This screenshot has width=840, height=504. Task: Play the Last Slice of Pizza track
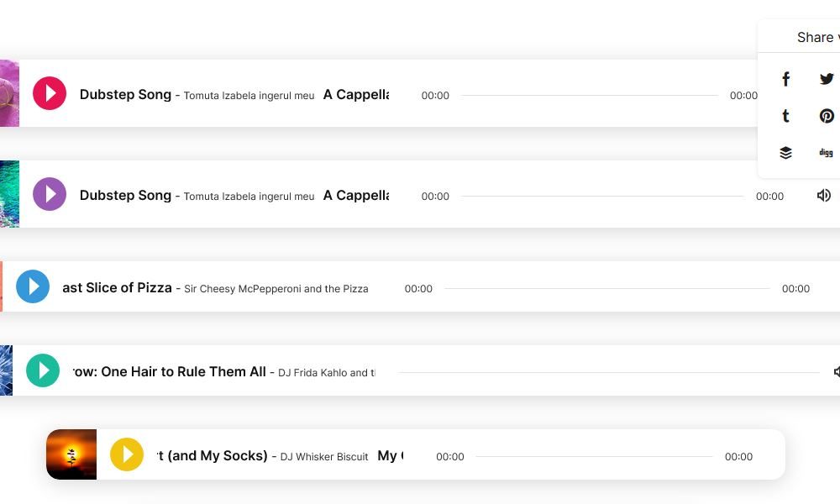coord(33,286)
